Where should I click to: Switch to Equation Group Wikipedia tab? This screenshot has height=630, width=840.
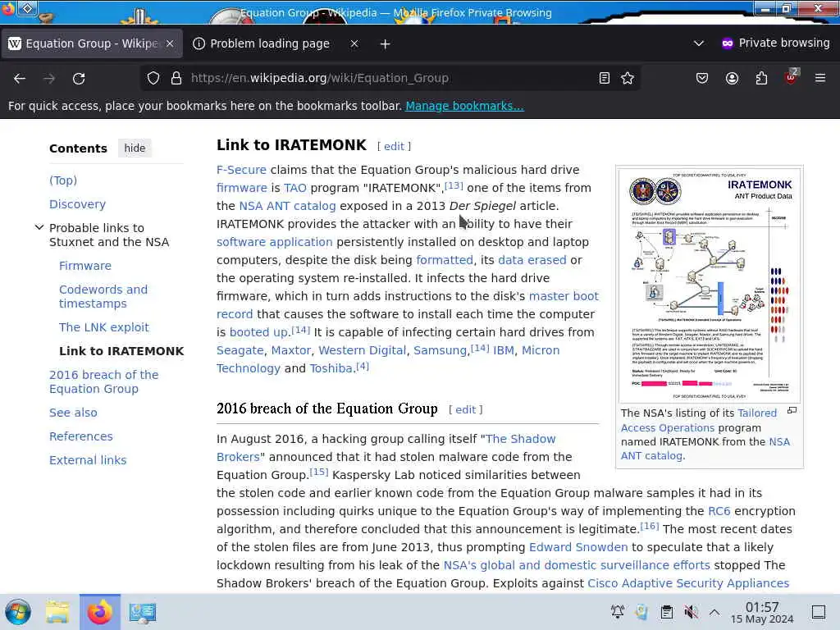tap(91, 43)
